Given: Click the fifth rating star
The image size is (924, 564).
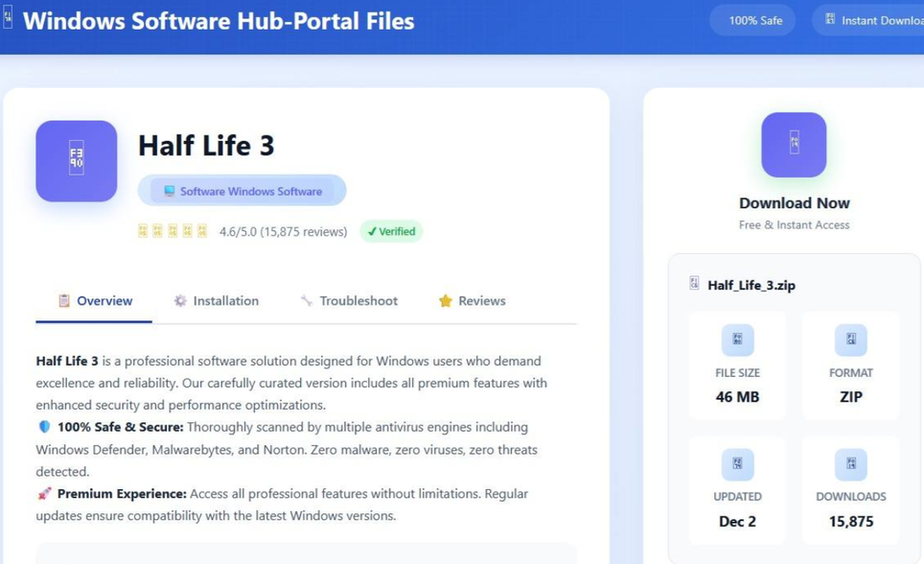Looking at the screenshot, I should [202, 230].
